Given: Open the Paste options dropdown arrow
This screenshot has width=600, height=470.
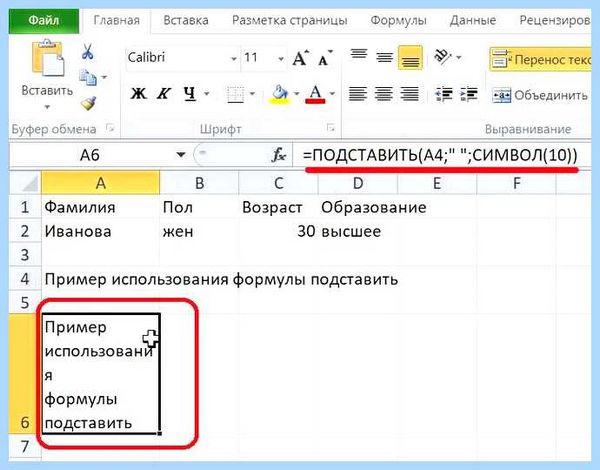Looking at the screenshot, I should click(x=47, y=107).
